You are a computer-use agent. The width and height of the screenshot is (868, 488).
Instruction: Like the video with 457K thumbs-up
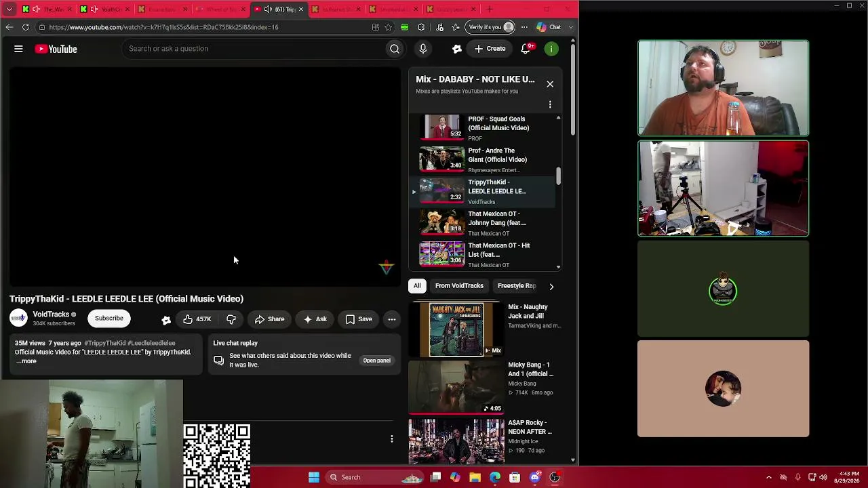(197, 319)
